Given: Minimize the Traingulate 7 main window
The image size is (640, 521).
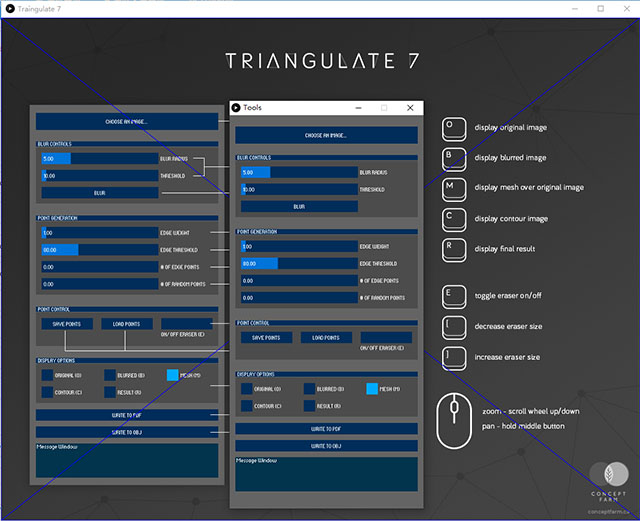Looking at the screenshot, I should (x=575, y=9).
